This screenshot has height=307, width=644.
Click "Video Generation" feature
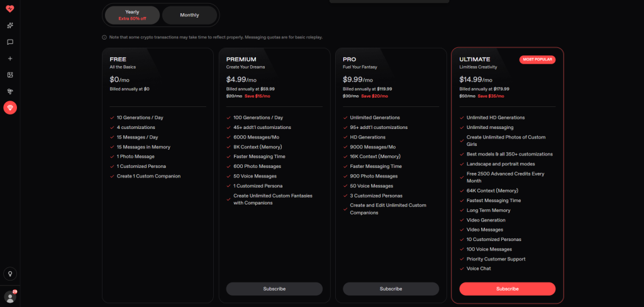[486, 220]
